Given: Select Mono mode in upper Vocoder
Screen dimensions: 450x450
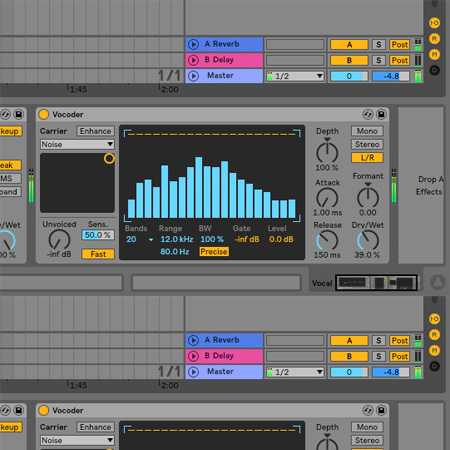Looking at the screenshot, I should pos(367,131).
